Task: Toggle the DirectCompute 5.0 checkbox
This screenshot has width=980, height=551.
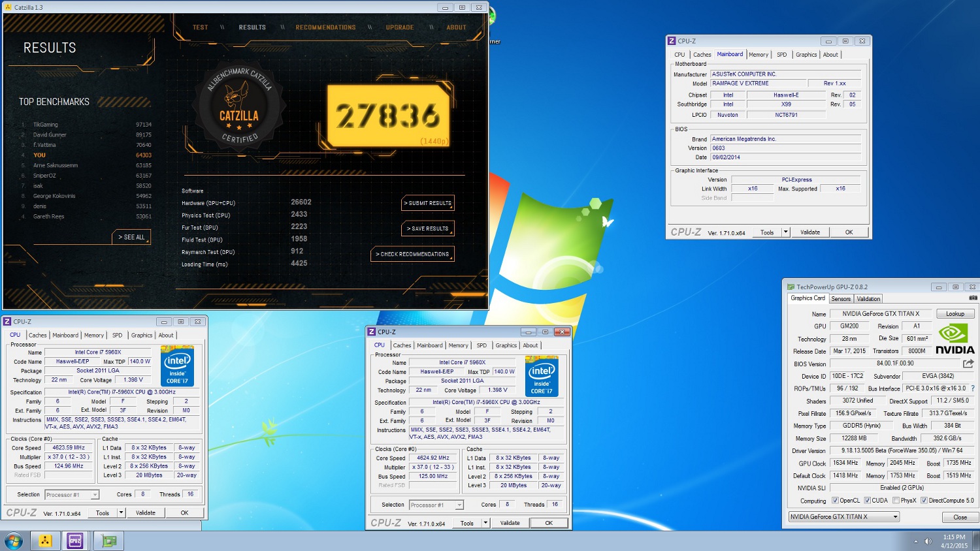Action: [924, 501]
